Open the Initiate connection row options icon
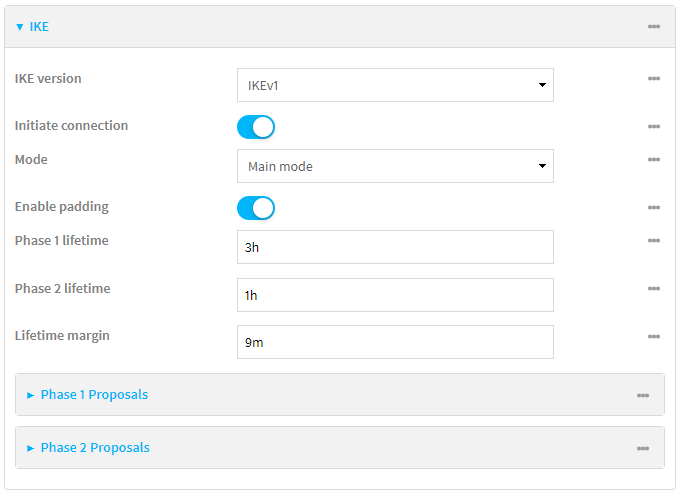 point(653,127)
